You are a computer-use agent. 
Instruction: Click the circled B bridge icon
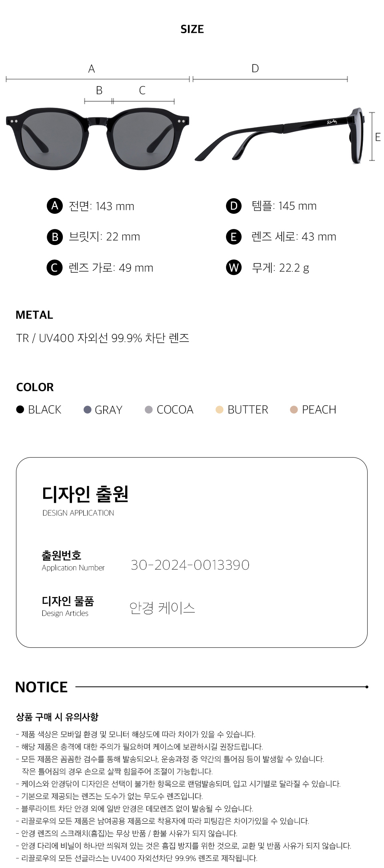point(55,237)
